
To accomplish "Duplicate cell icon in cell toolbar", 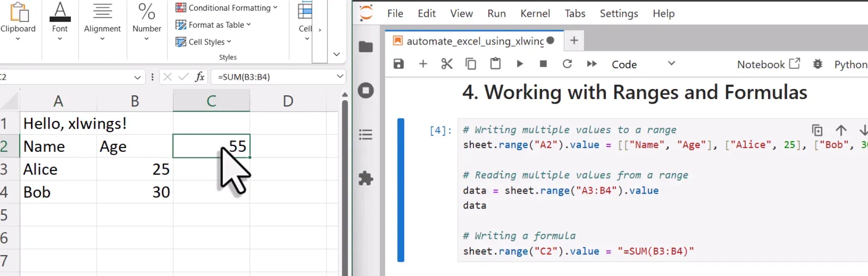I will 817,130.
